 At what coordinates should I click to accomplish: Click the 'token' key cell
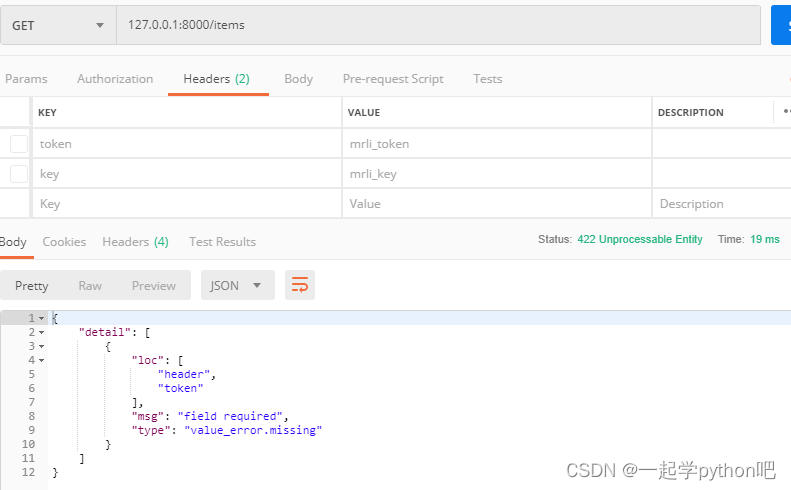tap(187, 144)
